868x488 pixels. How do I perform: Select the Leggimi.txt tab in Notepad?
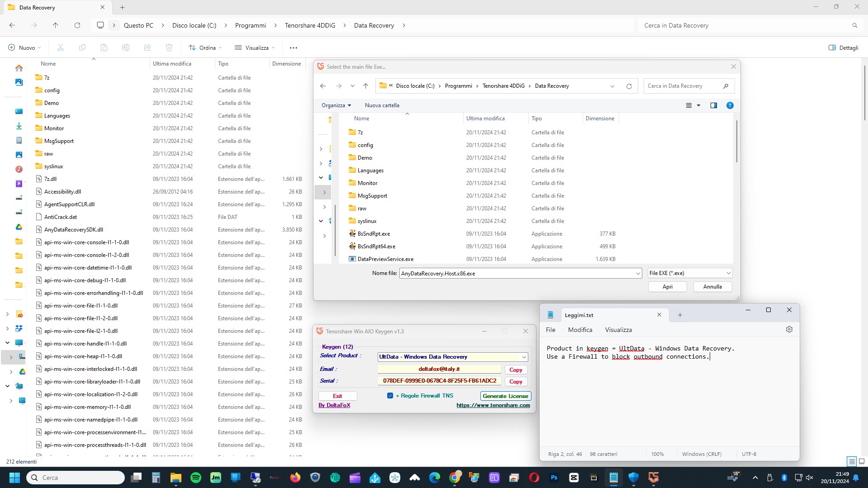(x=579, y=315)
